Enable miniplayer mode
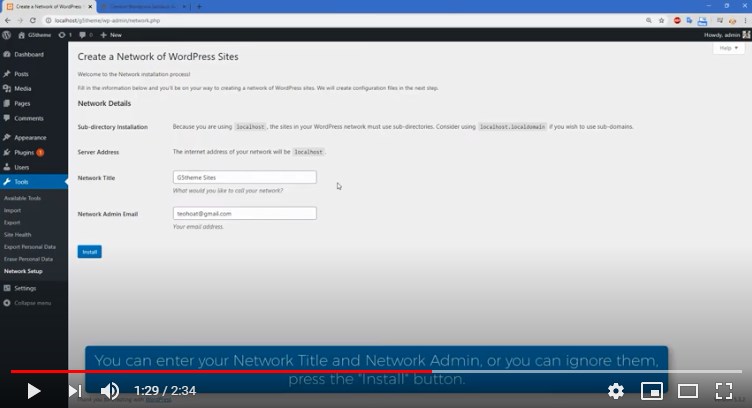This screenshot has width=752, height=408. [x=652, y=391]
